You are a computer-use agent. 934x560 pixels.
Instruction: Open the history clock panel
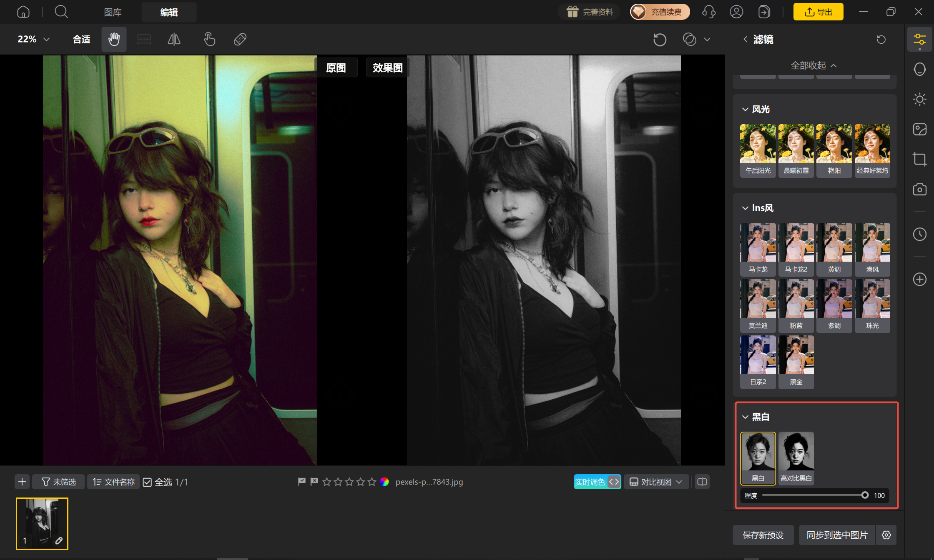coord(919,234)
